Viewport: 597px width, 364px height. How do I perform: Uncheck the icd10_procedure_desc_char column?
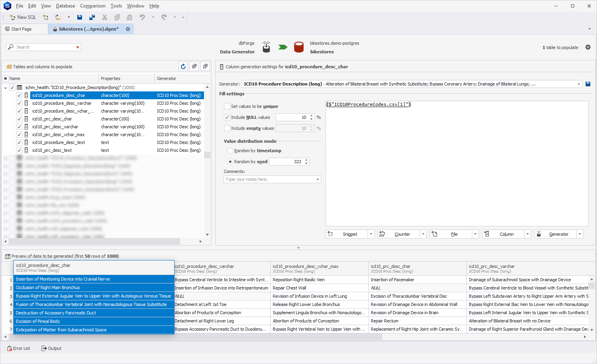[19, 95]
